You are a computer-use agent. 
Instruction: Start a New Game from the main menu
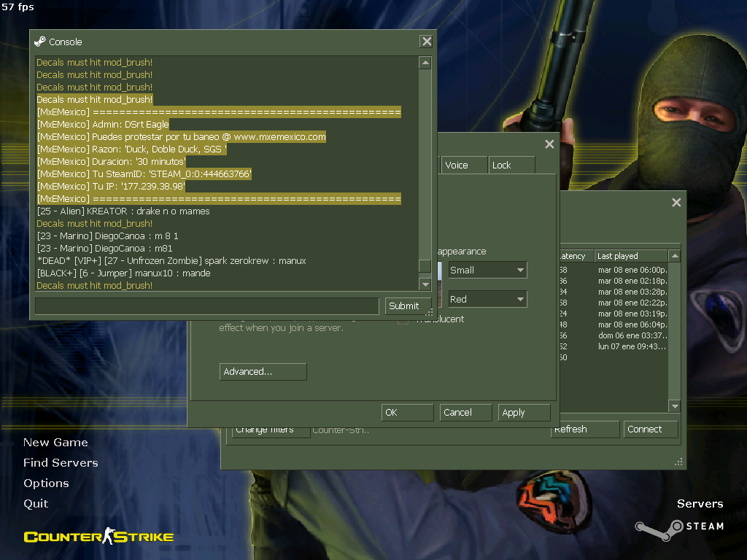55,443
